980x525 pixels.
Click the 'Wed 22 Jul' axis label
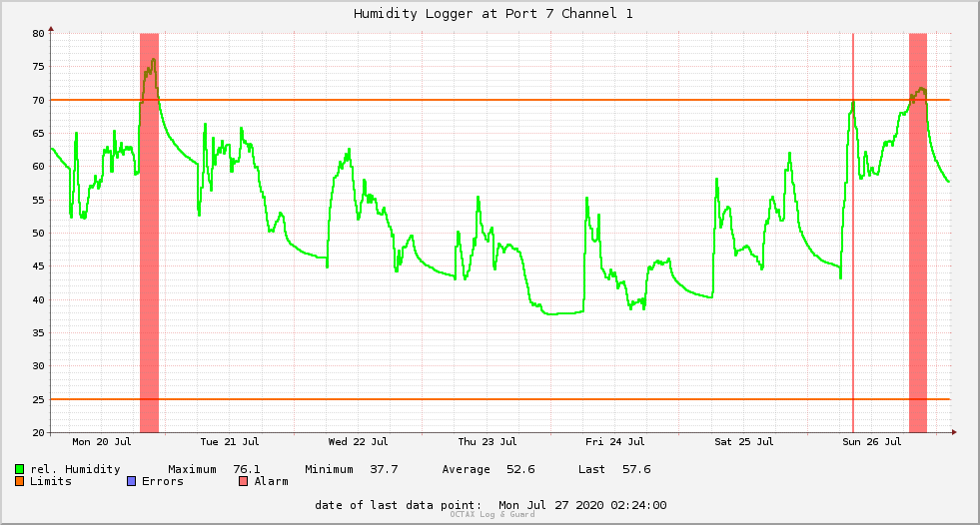point(358,441)
